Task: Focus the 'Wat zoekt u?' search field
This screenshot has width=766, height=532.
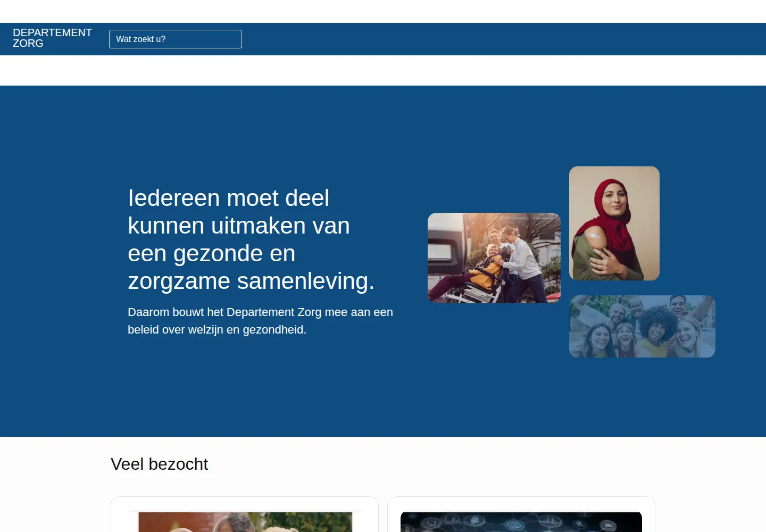Action: coord(176,39)
